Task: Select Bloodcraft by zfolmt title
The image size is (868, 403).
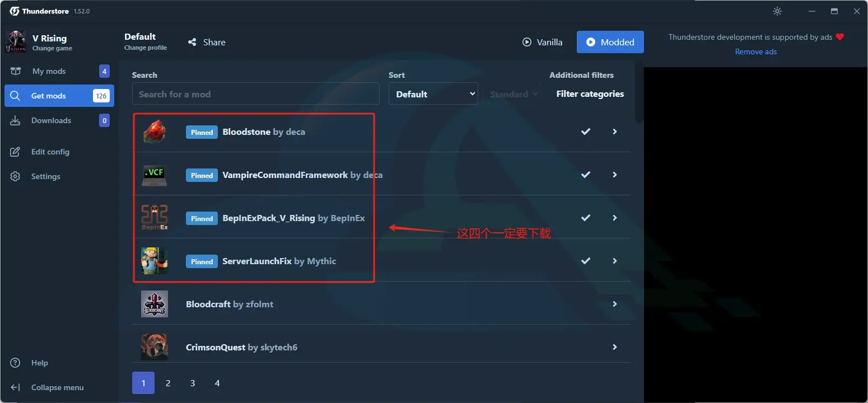Action: (230, 304)
